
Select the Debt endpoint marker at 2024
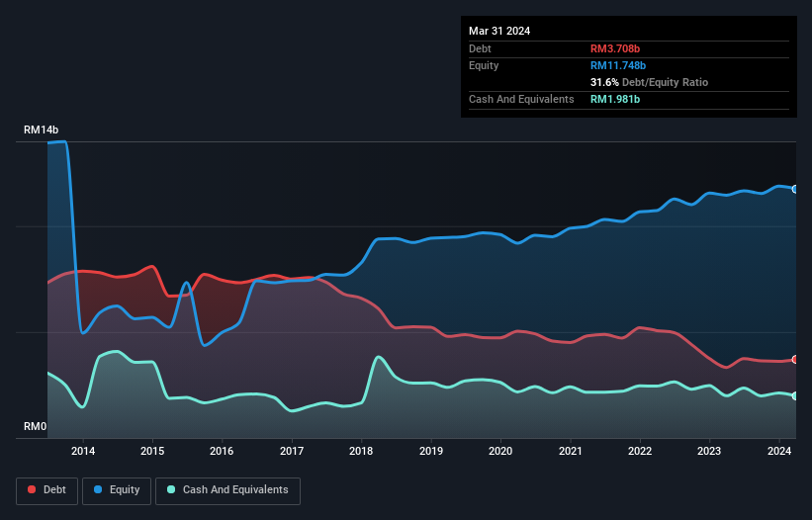click(795, 359)
